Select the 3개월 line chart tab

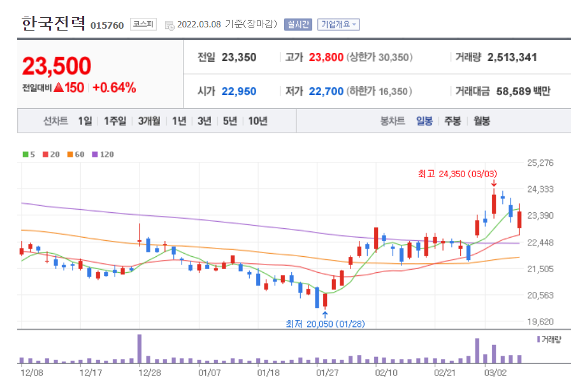[149, 120]
